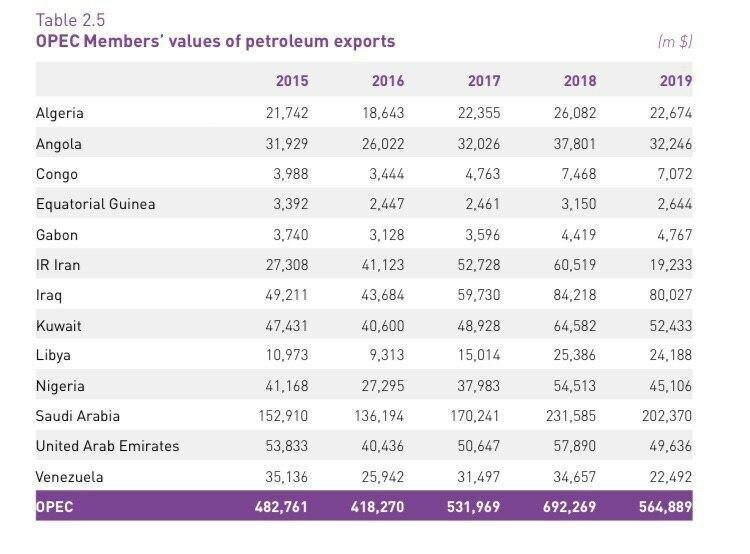Image resolution: width=750 pixels, height=554 pixels.
Task: Select Iraq 2015 value 49,211
Action: tap(287, 295)
